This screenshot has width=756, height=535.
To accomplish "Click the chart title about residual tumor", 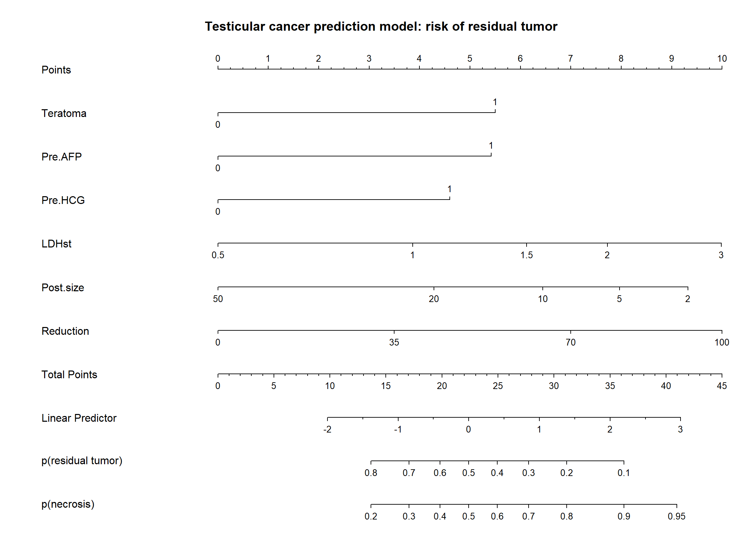I will coord(381,26).
